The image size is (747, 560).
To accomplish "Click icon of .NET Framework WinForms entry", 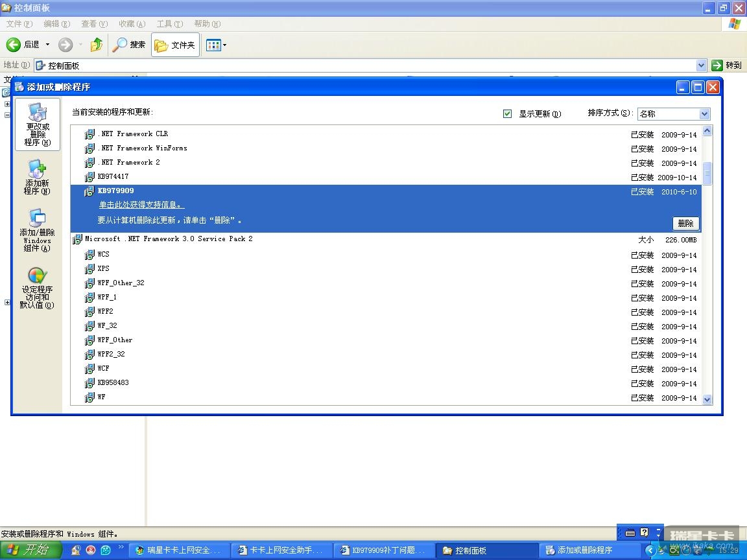I will (x=89, y=148).
